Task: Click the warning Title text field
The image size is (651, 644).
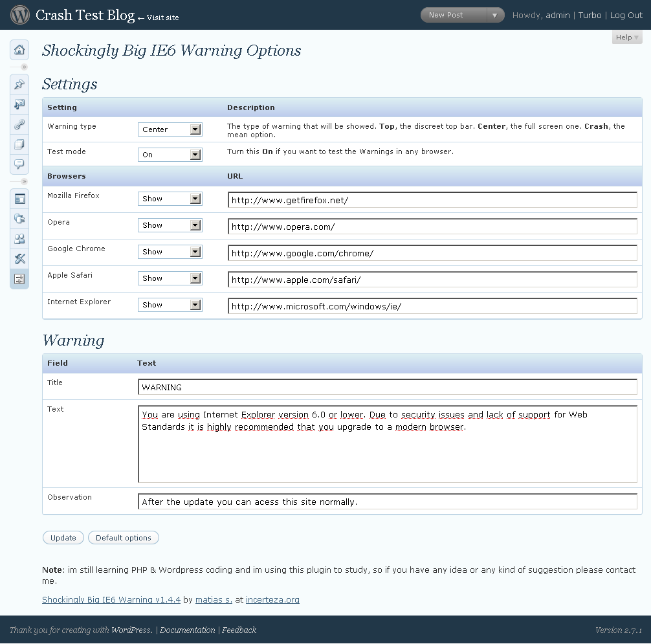Action: tap(387, 387)
